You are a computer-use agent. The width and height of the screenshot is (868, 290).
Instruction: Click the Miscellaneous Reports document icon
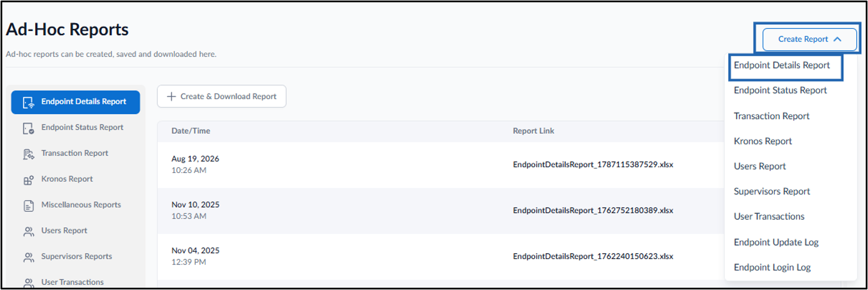[28, 205]
